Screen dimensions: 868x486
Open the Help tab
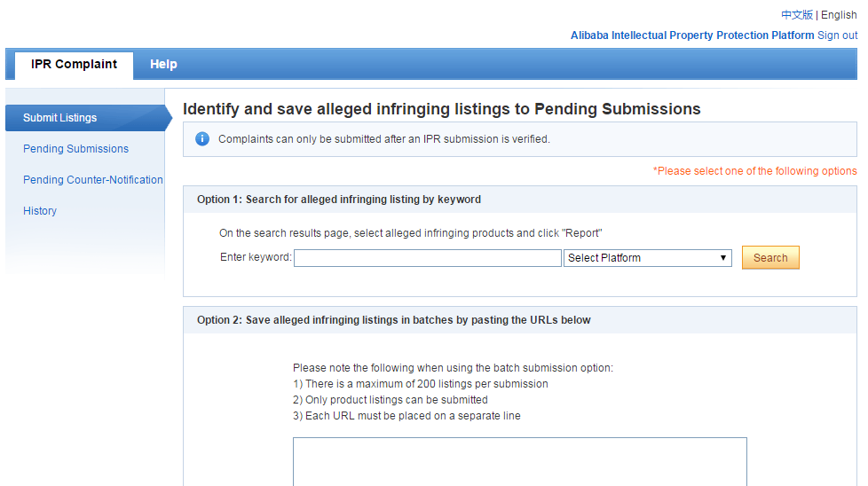coord(163,64)
